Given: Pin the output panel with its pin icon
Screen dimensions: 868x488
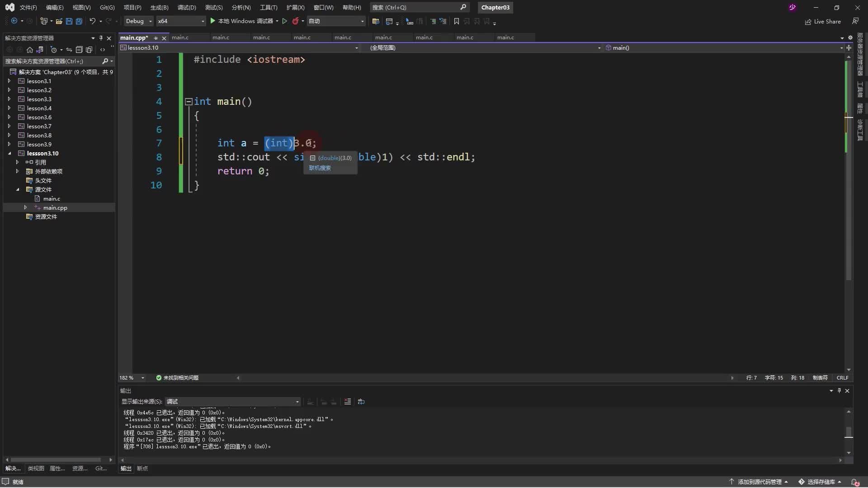Looking at the screenshot, I should [x=839, y=390].
